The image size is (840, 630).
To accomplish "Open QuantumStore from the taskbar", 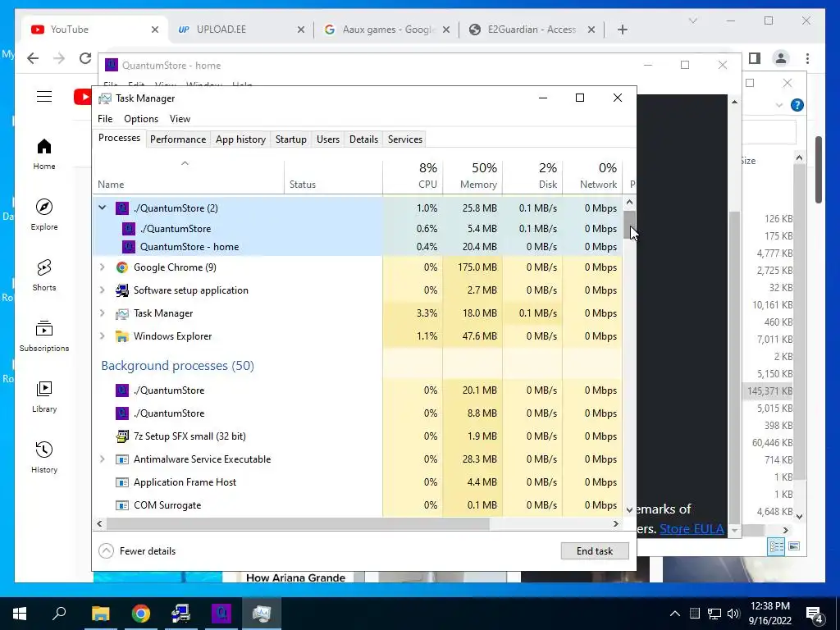I will pyautogui.click(x=221, y=614).
